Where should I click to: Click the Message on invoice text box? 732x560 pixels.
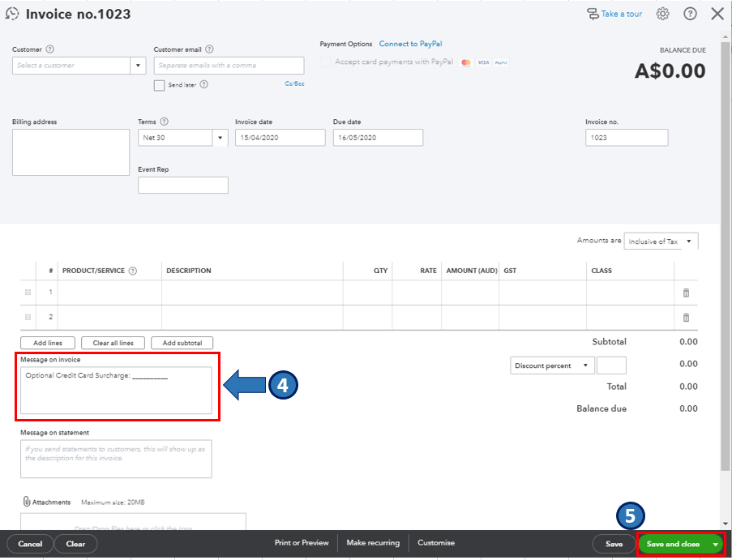[116, 390]
